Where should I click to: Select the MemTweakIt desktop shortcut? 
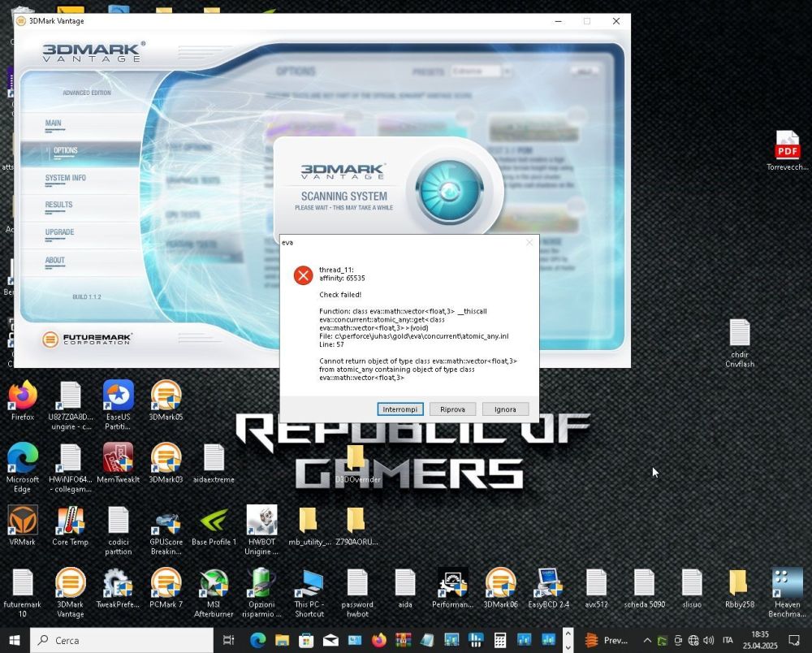point(118,464)
